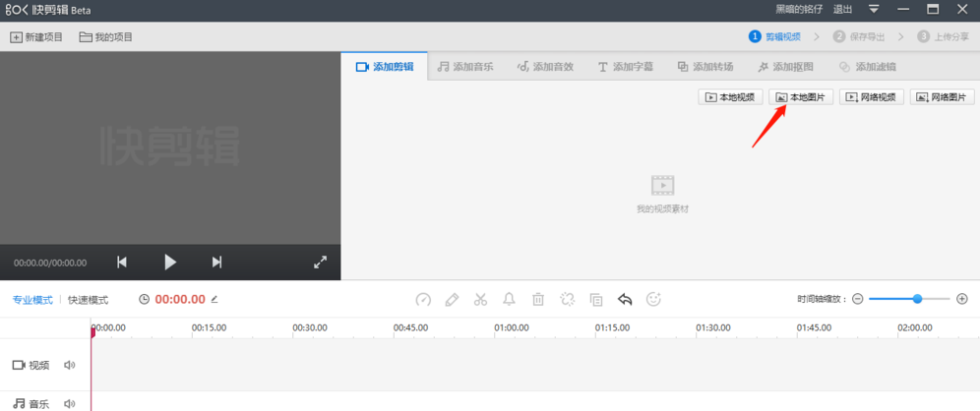Viewport: 980px width, 411px height.
Task: Click the 本地视频 button
Action: pyautogui.click(x=731, y=96)
